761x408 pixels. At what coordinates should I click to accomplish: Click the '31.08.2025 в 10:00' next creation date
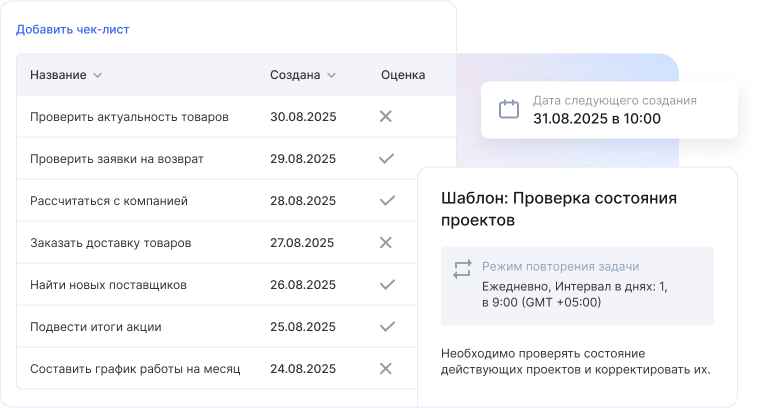click(597, 119)
